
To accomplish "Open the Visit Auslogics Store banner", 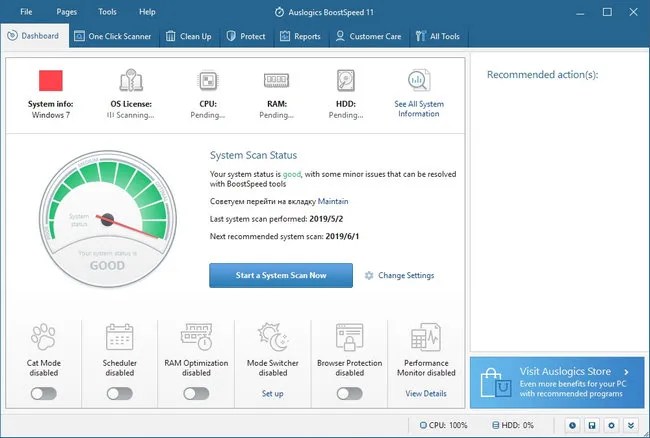I will (557, 383).
